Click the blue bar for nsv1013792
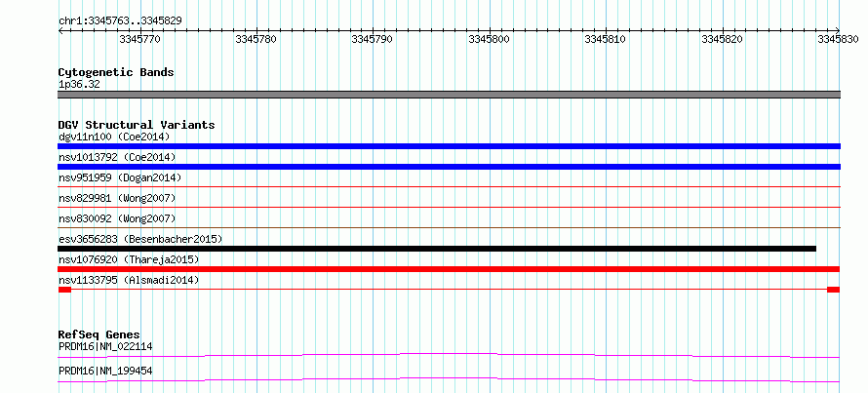The width and height of the screenshot is (868, 393). [x=450, y=167]
